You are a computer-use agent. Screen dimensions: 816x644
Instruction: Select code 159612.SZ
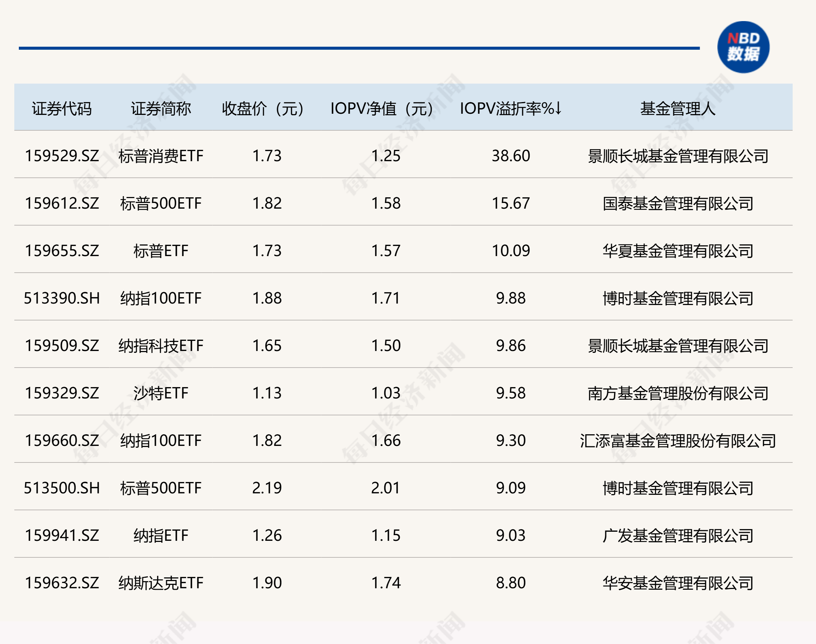62,203
